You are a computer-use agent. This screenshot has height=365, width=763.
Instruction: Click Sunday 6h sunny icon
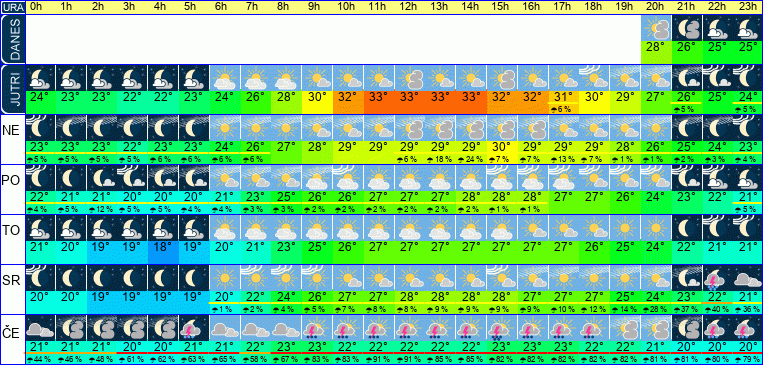[x=224, y=128]
